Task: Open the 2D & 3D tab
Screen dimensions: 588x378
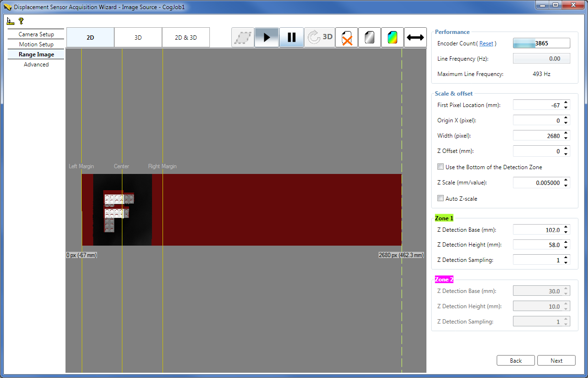Action: click(x=186, y=37)
